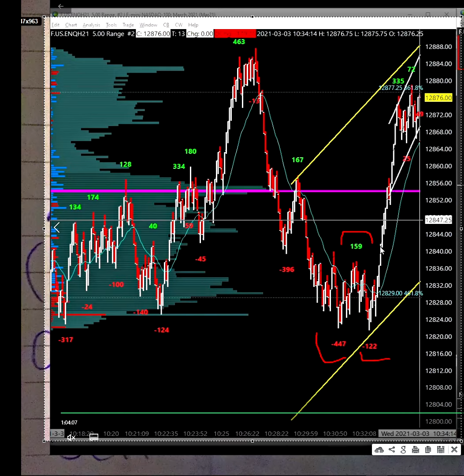Image resolution: width=464 pixels, height=476 pixels.
Task: Click the magenta horizontal level line
Action: click(x=235, y=191)
